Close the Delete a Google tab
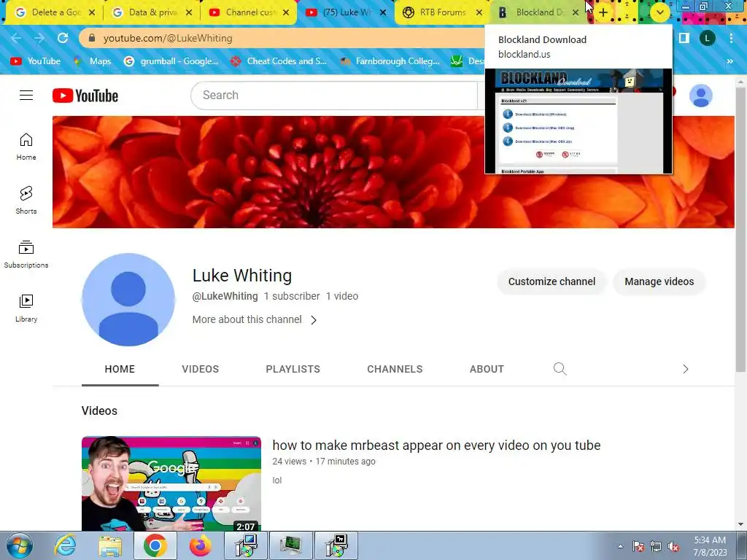 (92, 12)
